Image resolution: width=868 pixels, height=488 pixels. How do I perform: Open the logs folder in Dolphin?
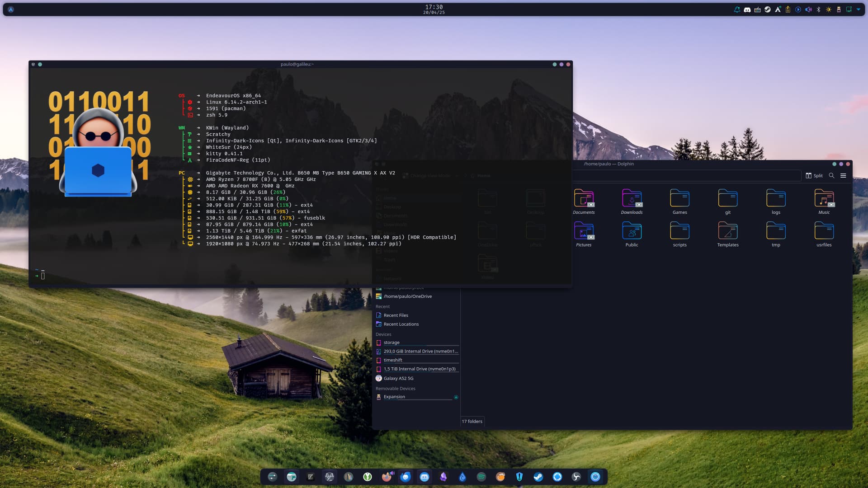tap(776, 202)
